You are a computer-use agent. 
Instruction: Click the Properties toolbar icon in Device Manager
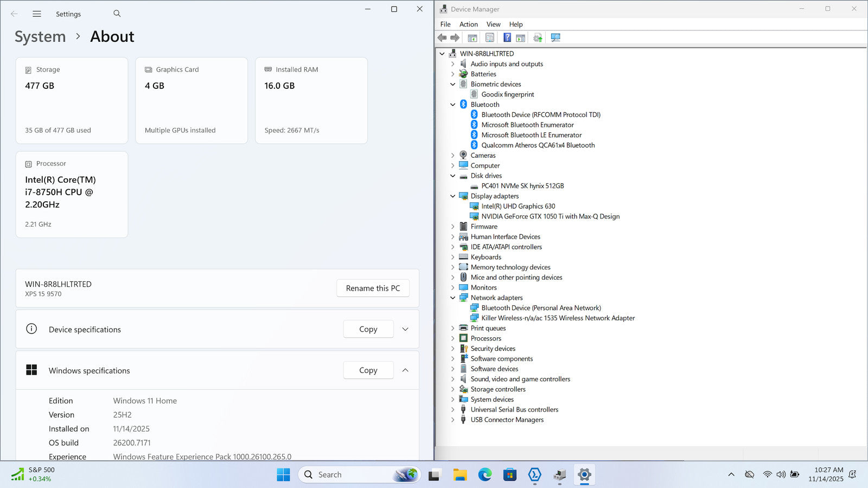490,37
